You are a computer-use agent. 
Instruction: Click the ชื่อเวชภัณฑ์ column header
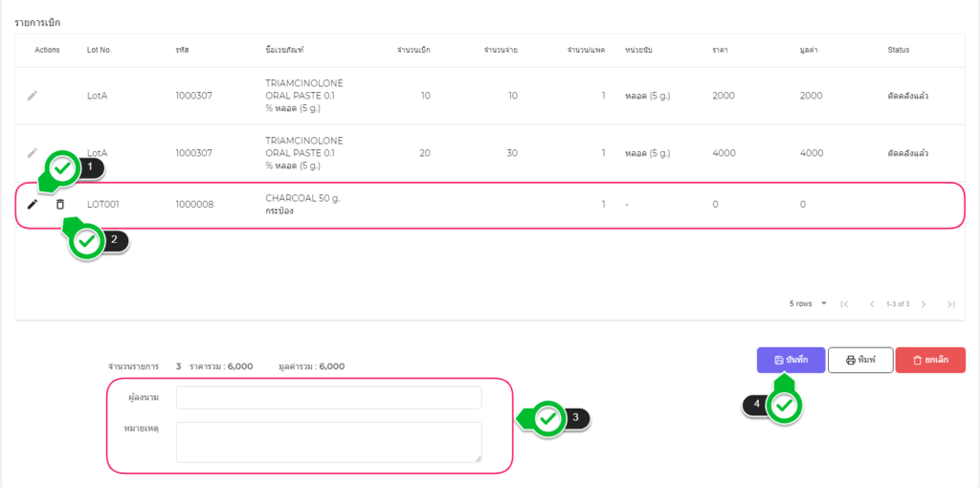pyautogui.click(x=284, y=50)
